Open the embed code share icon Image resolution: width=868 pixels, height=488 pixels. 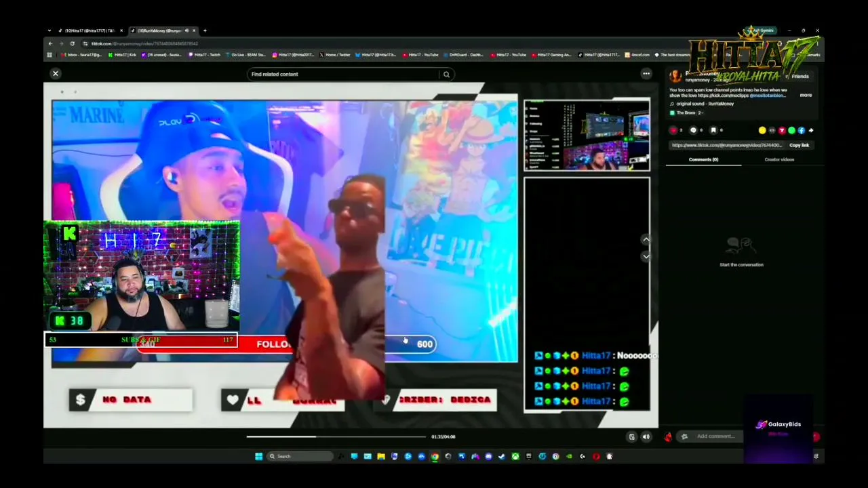(x=772, y=130)
